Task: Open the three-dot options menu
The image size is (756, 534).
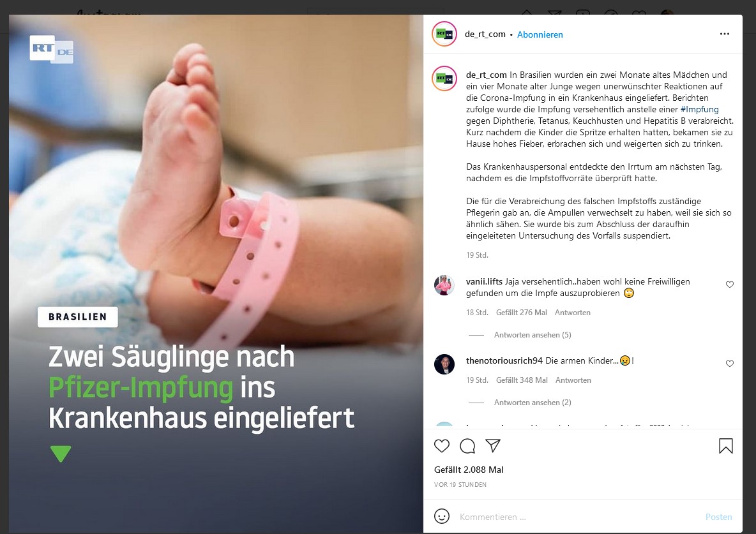Action: pyautogui.click(x=724, y=34)
